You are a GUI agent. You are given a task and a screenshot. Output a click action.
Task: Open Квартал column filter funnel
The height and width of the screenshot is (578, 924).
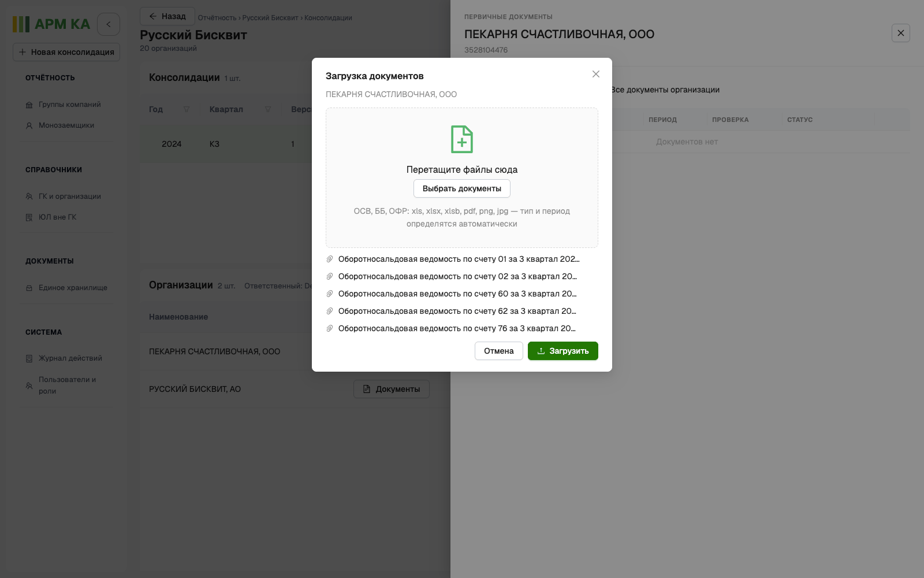(x=268, y=109)
